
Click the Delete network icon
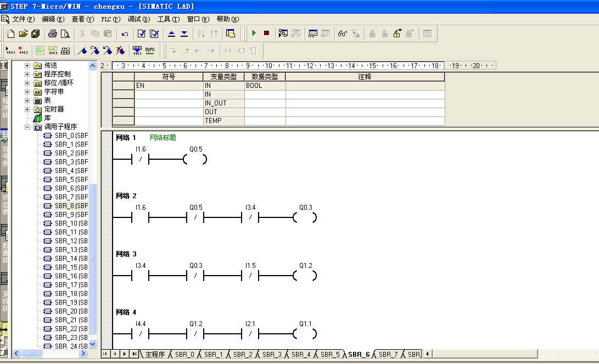pos(23,51)
